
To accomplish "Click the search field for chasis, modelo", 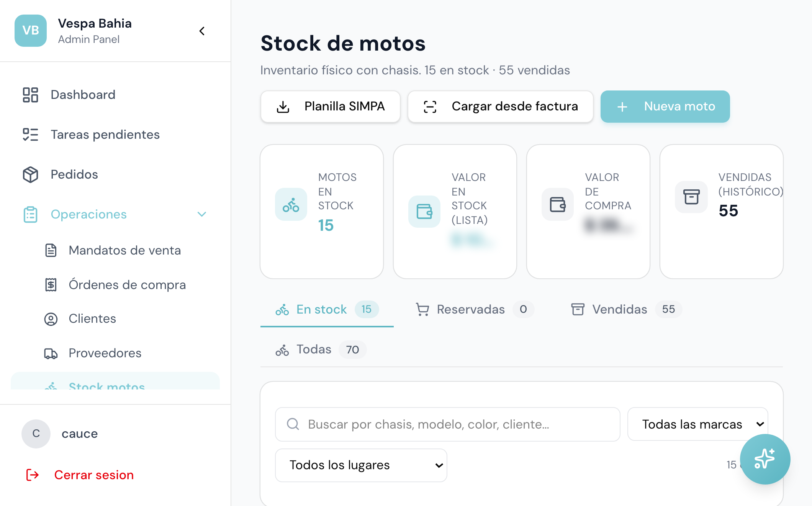I will pos(448,424).
